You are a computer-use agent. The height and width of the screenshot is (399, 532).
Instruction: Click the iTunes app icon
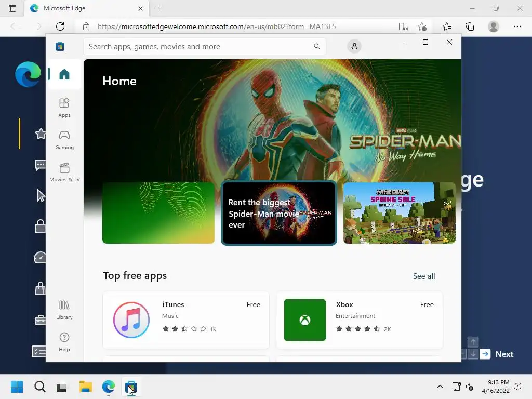pos(131,320)
